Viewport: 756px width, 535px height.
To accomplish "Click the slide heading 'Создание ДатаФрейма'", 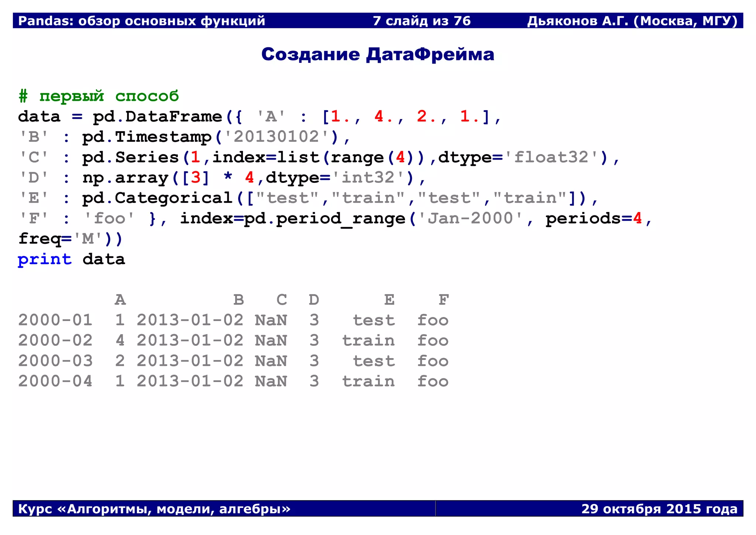I will pyautogui.click(x=378, y=54).
